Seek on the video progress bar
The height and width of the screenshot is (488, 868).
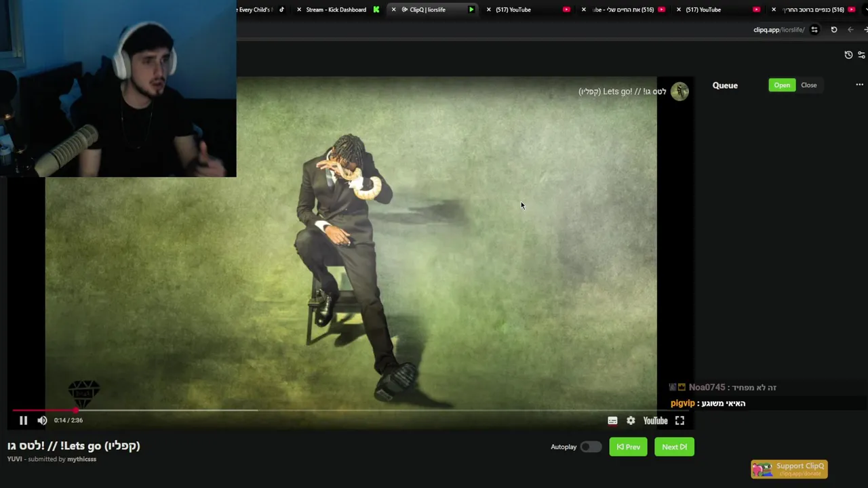pos(349,410)
